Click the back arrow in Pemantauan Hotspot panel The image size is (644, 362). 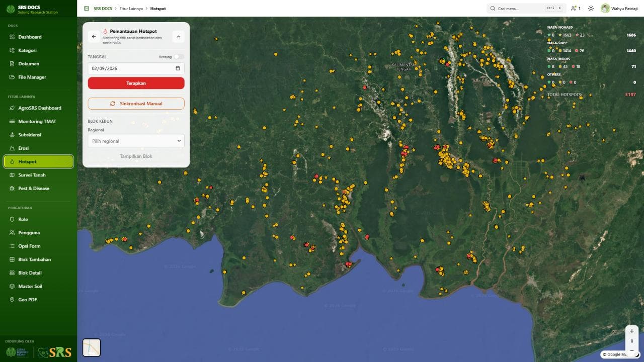[x=94, y=37]
